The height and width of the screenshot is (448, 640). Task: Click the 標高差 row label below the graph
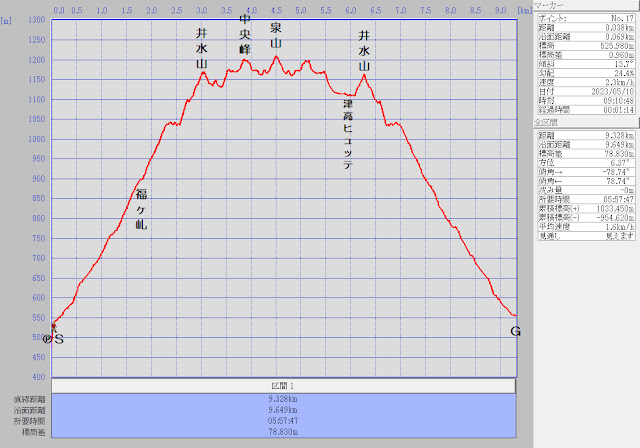click(33, 432)
